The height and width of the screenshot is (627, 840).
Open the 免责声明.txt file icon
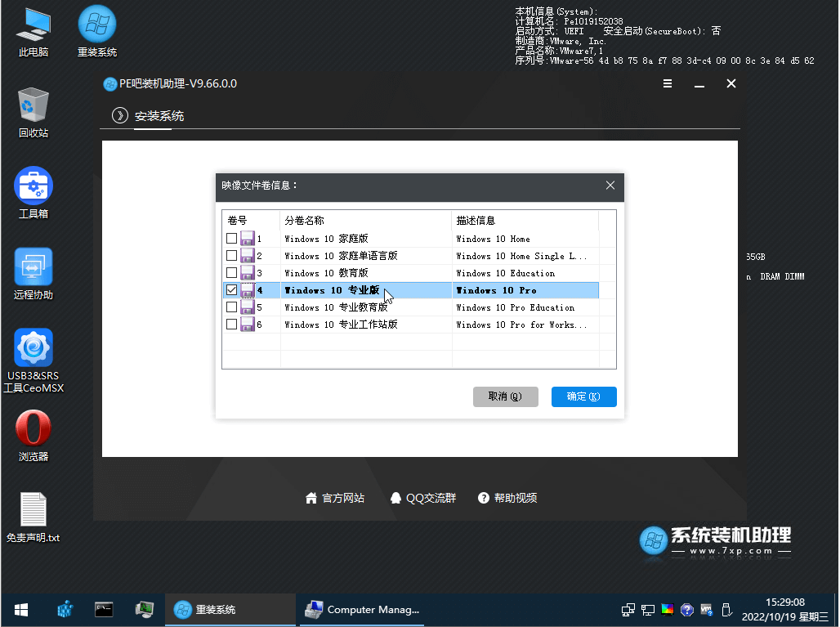pos(34,517)
